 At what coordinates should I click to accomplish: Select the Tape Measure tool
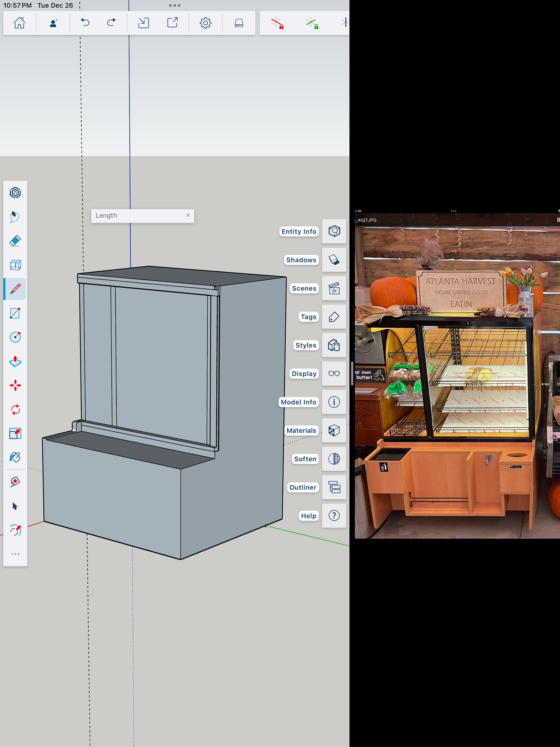click(x=15, y=482)
